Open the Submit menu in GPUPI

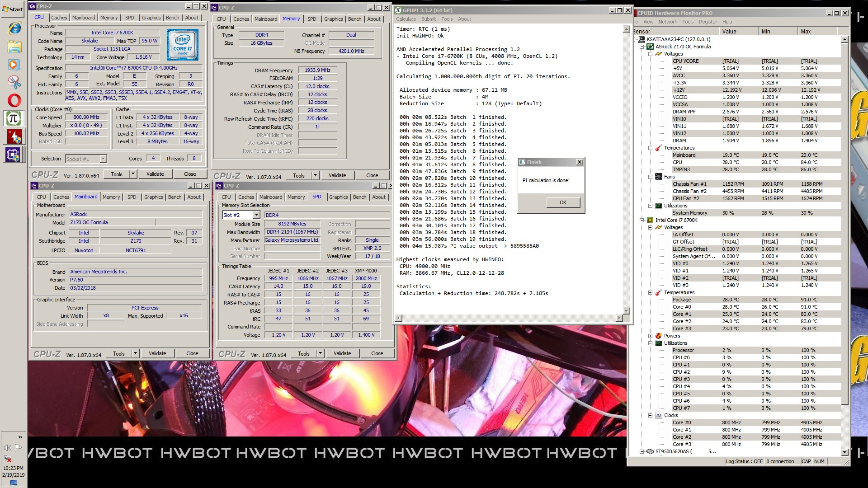tap(429, 19)
